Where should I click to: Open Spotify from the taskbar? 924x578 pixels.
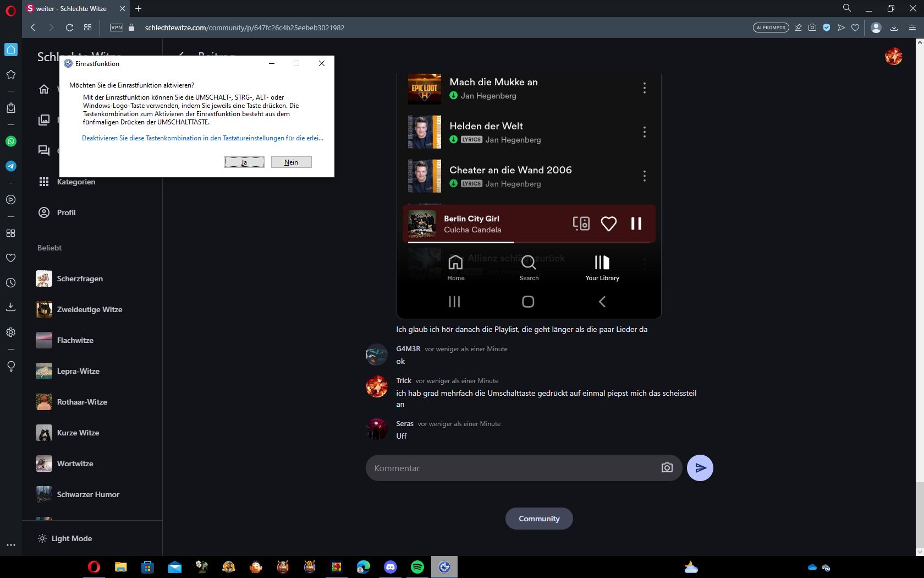coord(417,567)
